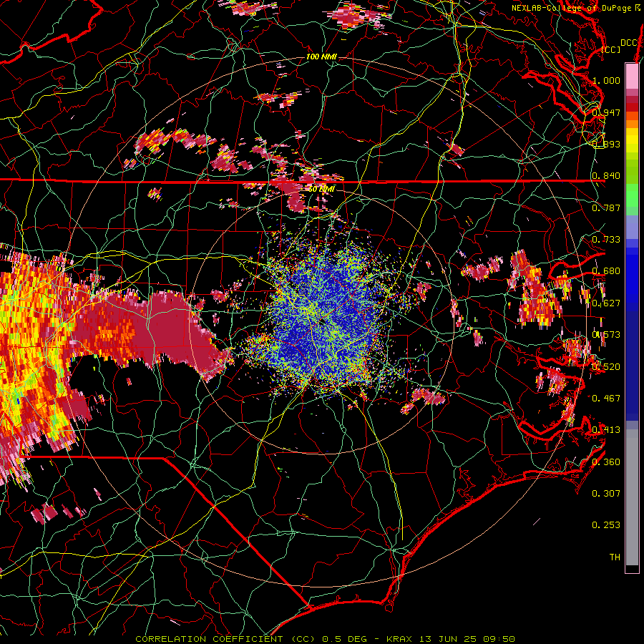The image size is (644, 644).
Task: Select the 0.467 color scale value
Action: tap(606, 399)
